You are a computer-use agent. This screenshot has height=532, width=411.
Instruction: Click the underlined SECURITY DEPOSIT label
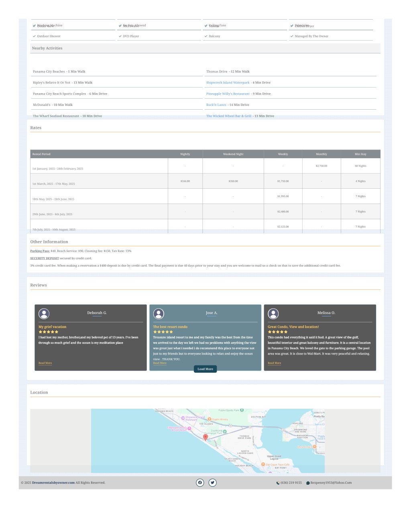[45, 258]
